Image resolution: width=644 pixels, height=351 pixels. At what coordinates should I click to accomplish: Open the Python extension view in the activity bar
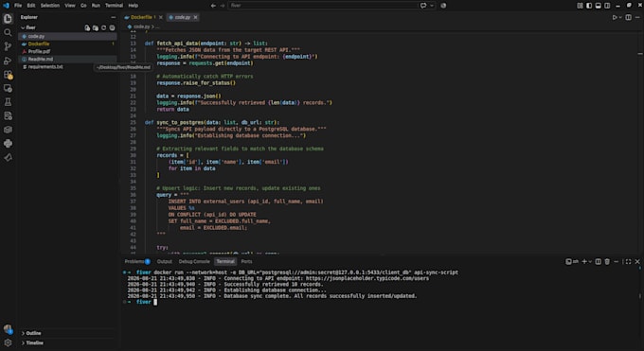8,143
